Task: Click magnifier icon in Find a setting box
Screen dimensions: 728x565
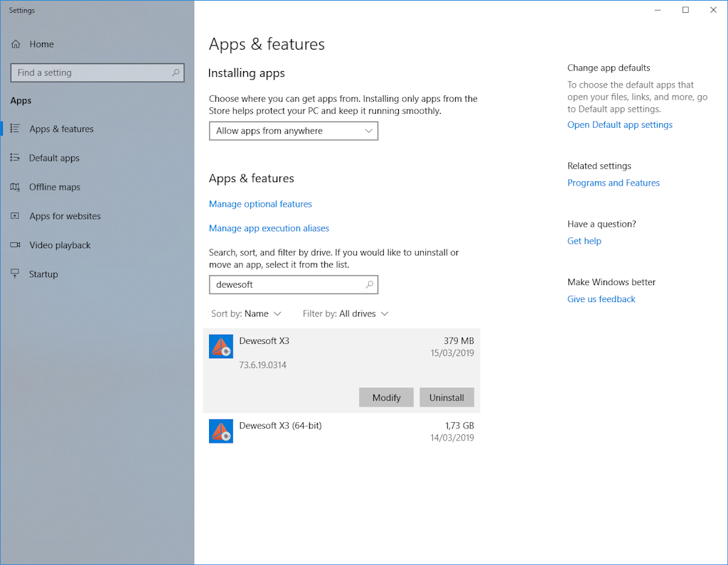Action: [176, 72]
